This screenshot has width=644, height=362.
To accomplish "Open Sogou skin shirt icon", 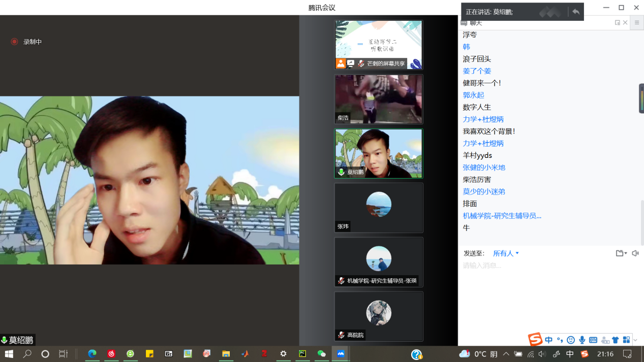I will (616, 340).
